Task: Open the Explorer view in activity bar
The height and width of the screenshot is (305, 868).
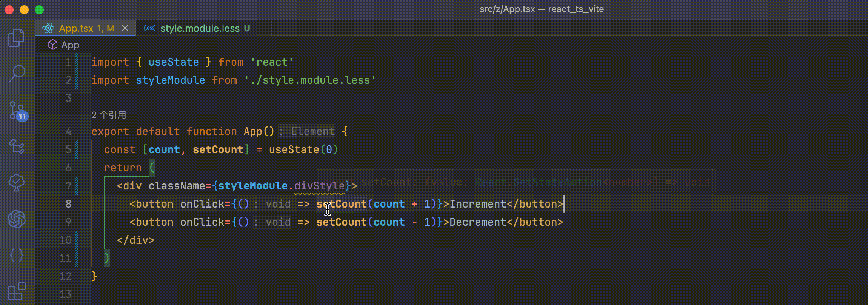Action: (16, 38)
